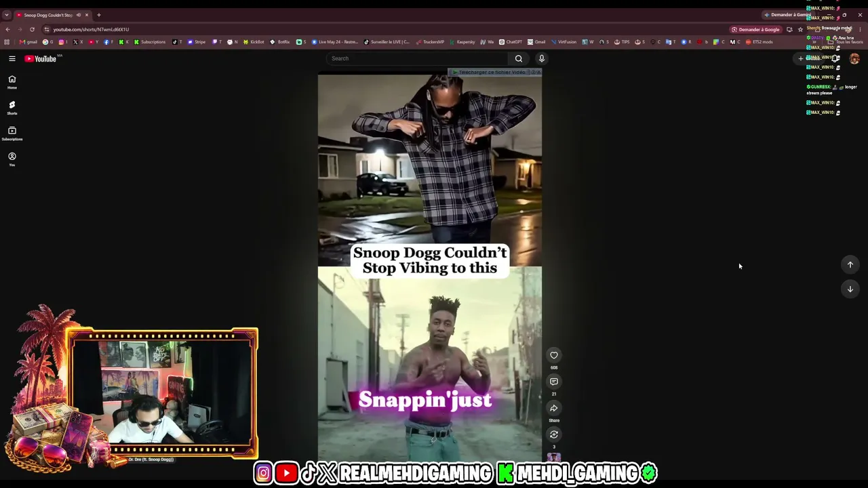Image resolution: width=868 pixels, height=488 pixels.
Task: Open Subscriptions in YouTube sidebar
Action: tap(12, 134)
